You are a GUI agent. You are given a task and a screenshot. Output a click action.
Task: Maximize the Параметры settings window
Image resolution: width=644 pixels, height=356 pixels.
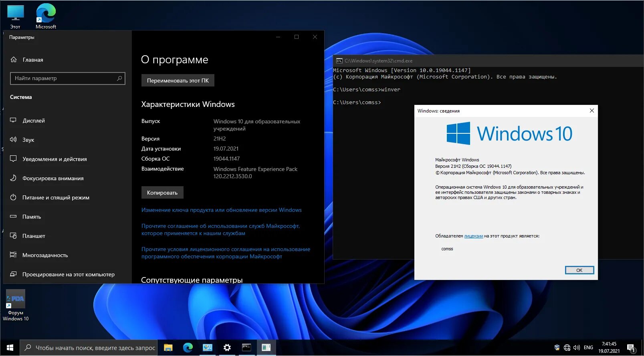pyautogui.click(x=297, y=37)
